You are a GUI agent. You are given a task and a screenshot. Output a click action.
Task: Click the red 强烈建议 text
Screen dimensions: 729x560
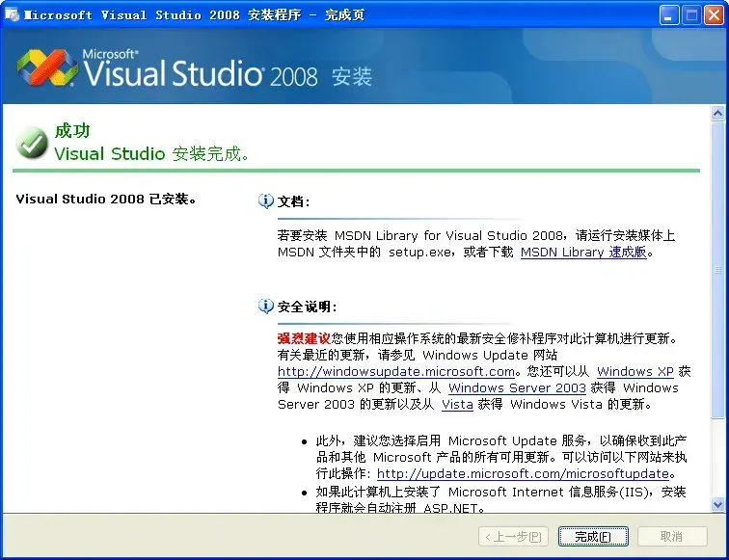tap(304, 338)
